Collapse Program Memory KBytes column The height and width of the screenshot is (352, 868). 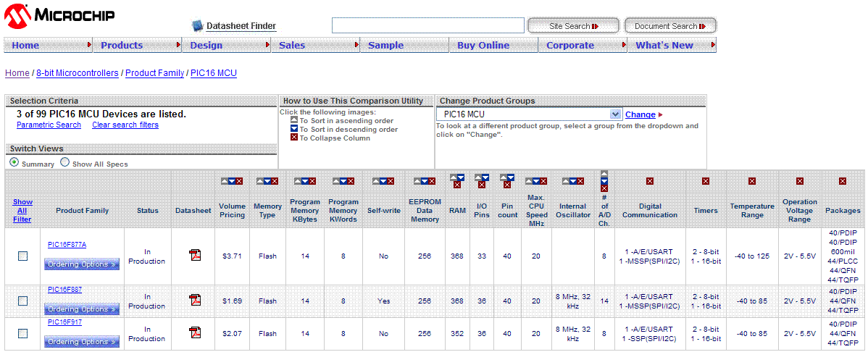coord(312,181)
